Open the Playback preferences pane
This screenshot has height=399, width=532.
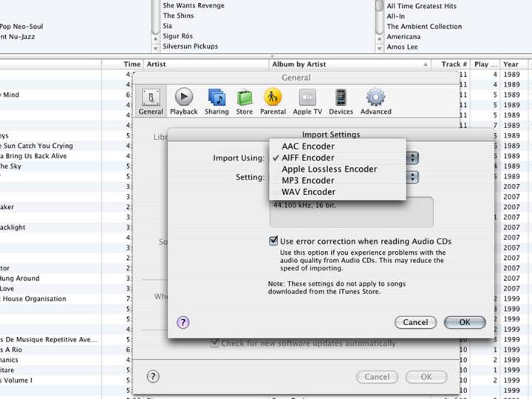[183, 101]
